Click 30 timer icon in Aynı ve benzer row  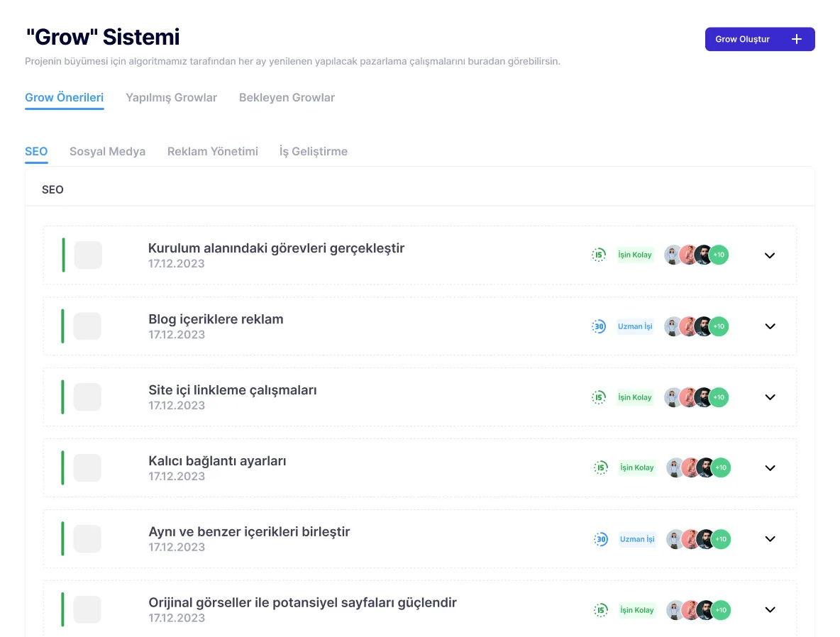(x=600, y=539)
